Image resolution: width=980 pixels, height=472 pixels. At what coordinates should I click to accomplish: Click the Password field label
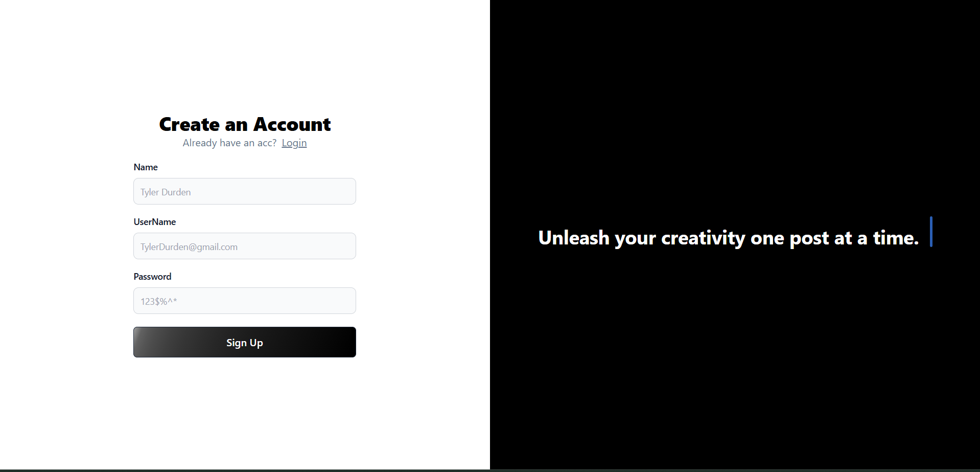coord(152,277)
